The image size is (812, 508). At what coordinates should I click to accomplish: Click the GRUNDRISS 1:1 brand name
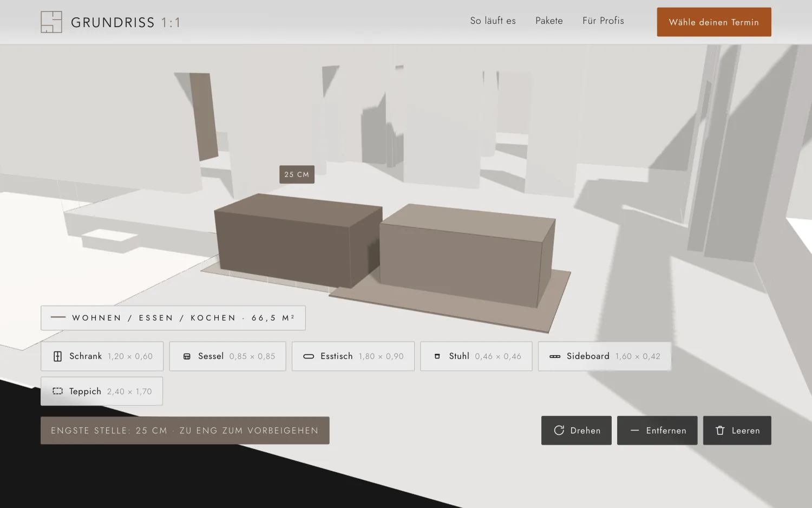tap(126, 23)
